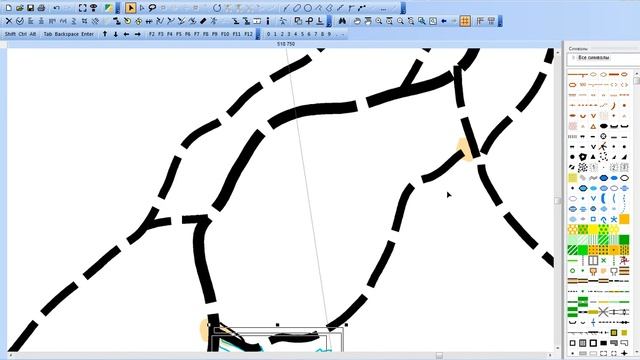Image resolution: width=640 pixels, height=360 pixels.
Task: Open the view toolbar overflow chevron
Action: point(500,21)
